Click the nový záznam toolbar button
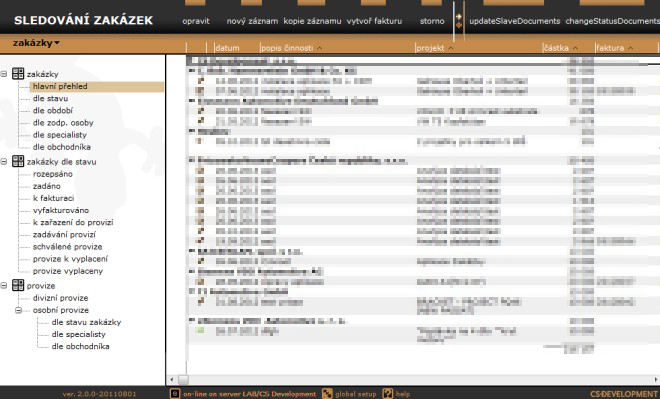The image size is (660, 399). 252,21
